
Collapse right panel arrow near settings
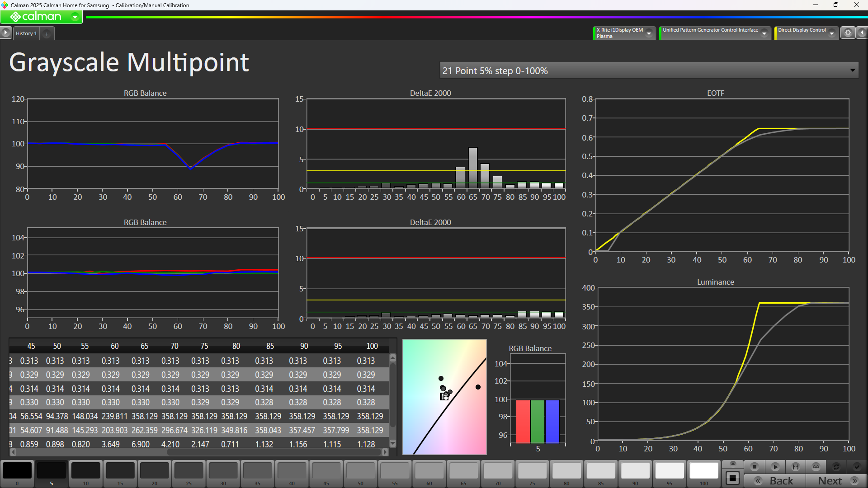coord(862,33)
